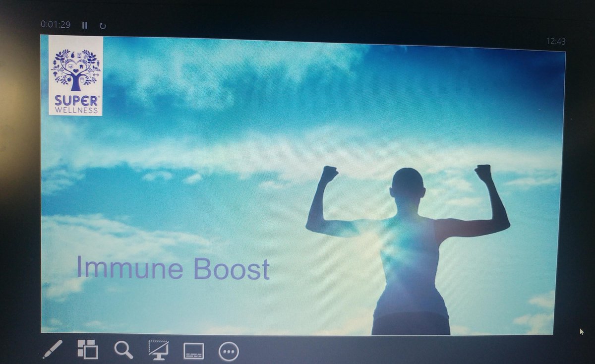Open the More slideshow options ellipsis
The height and width of the screenshot is (364, 595).
[x=229, y=351]
